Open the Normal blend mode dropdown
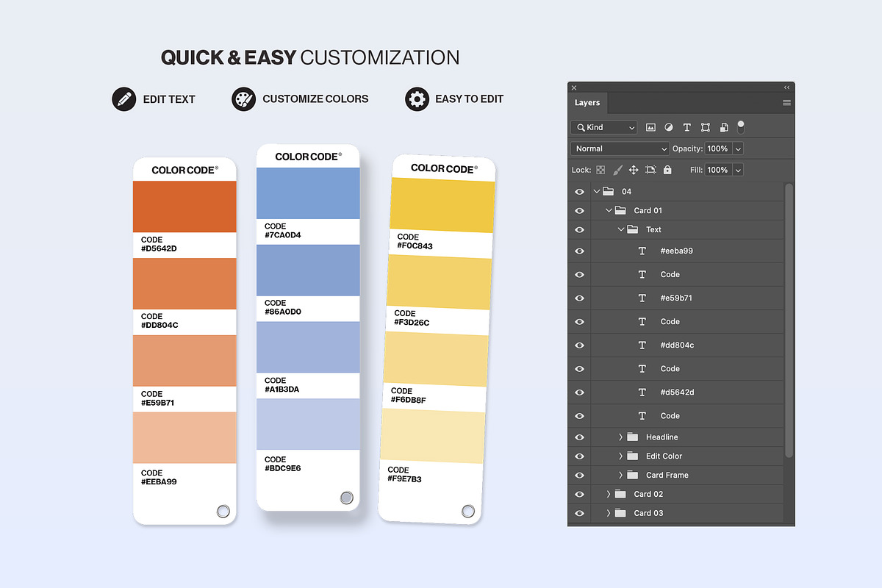This screenshot has height=588, width=882. point(620,148)
